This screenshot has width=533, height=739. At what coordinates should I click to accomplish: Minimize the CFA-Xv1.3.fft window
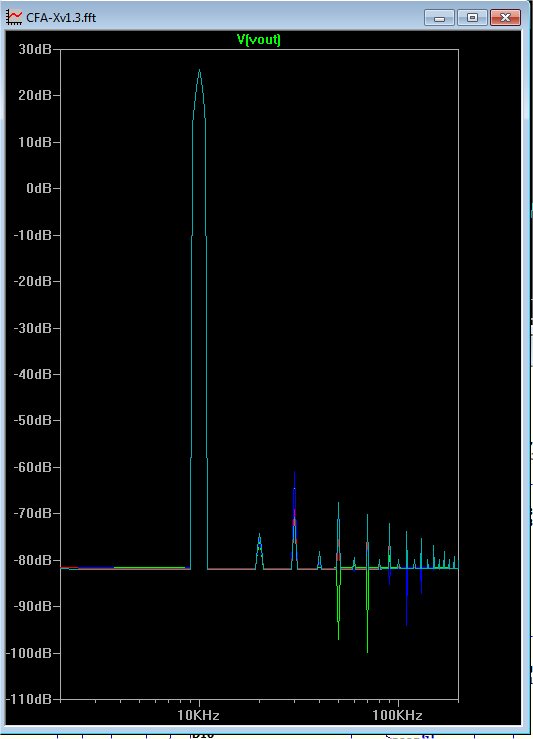[x=439, y=18]
